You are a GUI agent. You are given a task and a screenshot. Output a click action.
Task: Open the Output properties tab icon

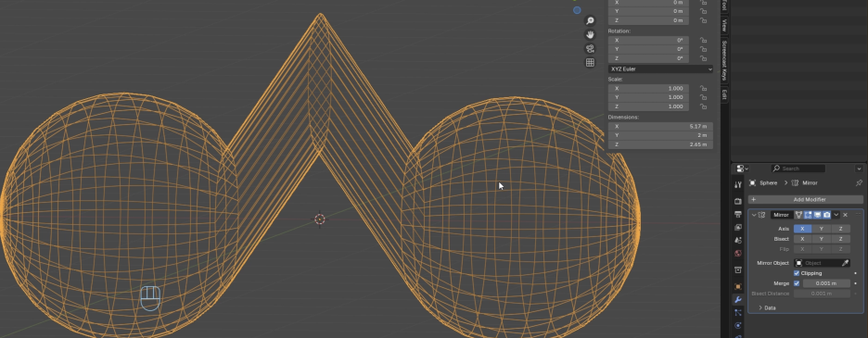tap(738, 214)
